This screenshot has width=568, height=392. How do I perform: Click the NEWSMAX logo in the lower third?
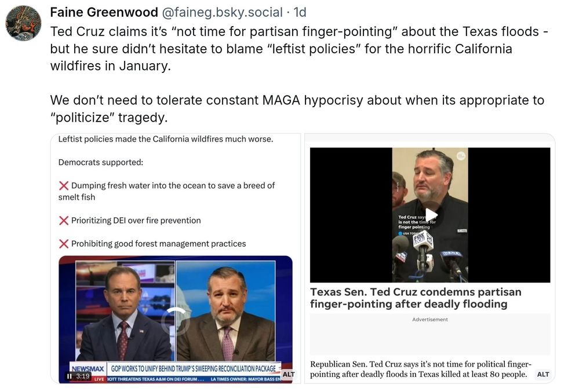pos(88,369)
